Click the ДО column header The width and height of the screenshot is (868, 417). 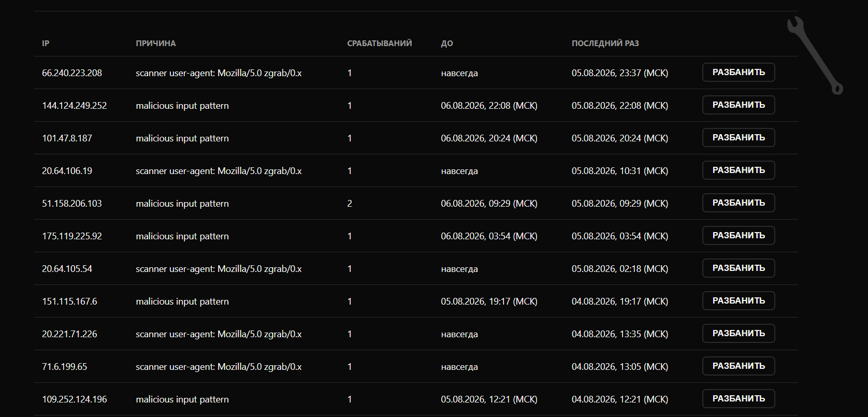[x=447, y=44]
